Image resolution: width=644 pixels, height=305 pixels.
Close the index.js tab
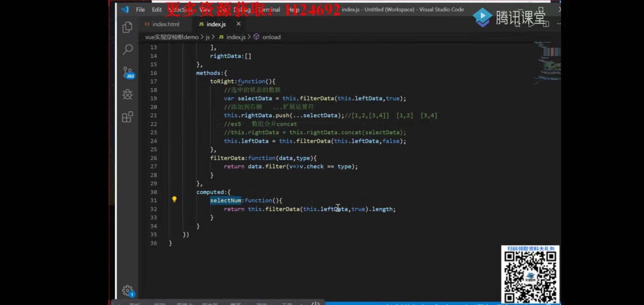tap(238, 24)
